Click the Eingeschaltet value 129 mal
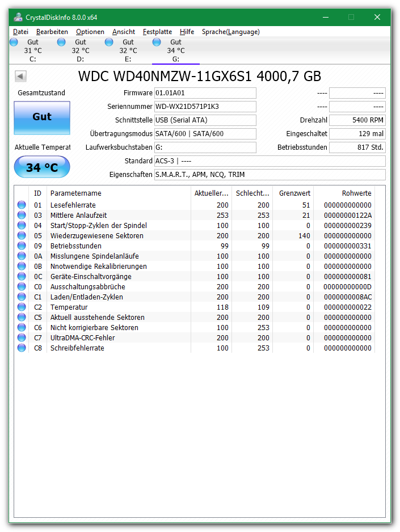 [x=357, y=134]
